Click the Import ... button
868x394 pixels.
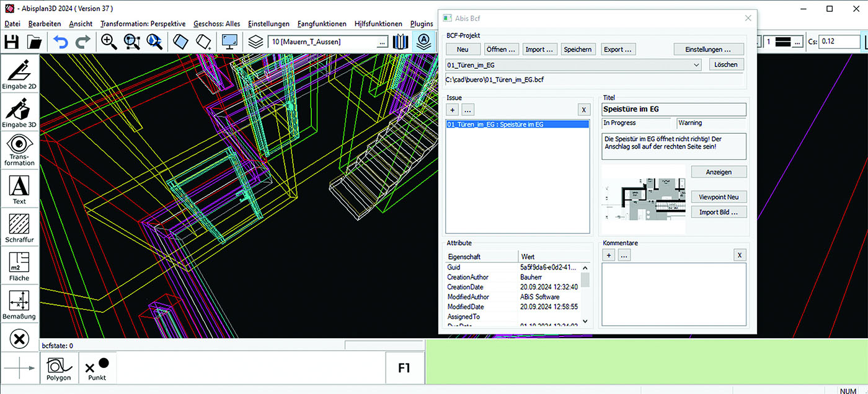tap(539, 50)
